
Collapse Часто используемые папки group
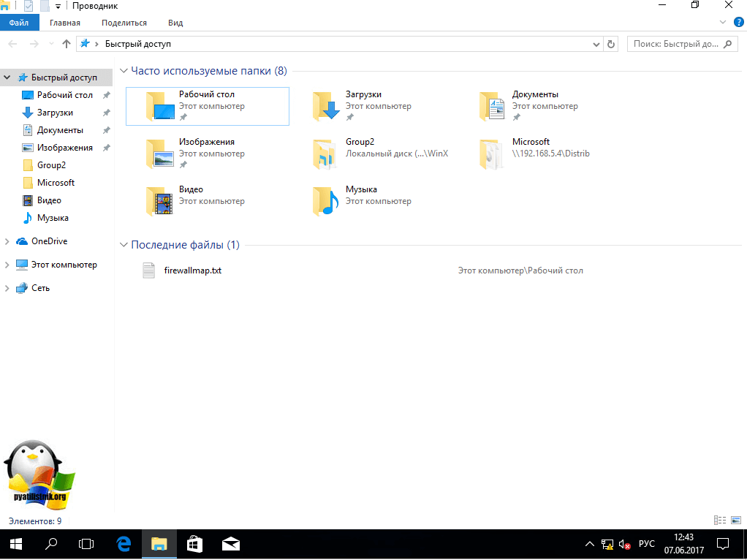point(124,71)
